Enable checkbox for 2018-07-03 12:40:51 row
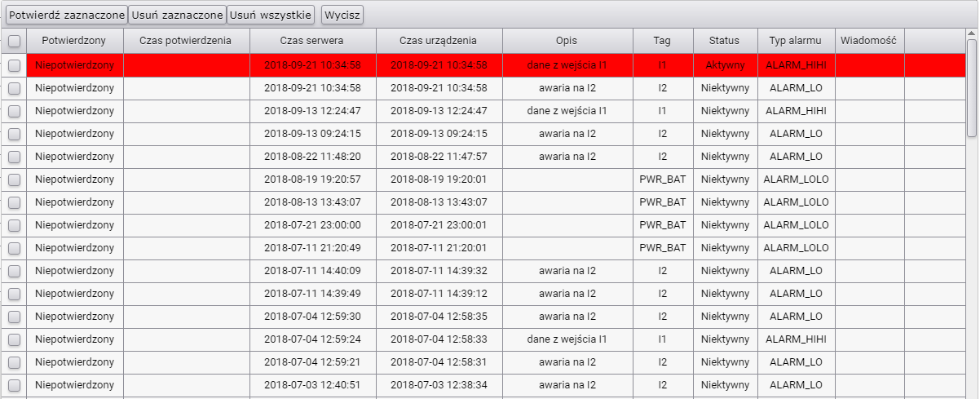The height and width of the screenshot is (399, 980). pos(14,385)
